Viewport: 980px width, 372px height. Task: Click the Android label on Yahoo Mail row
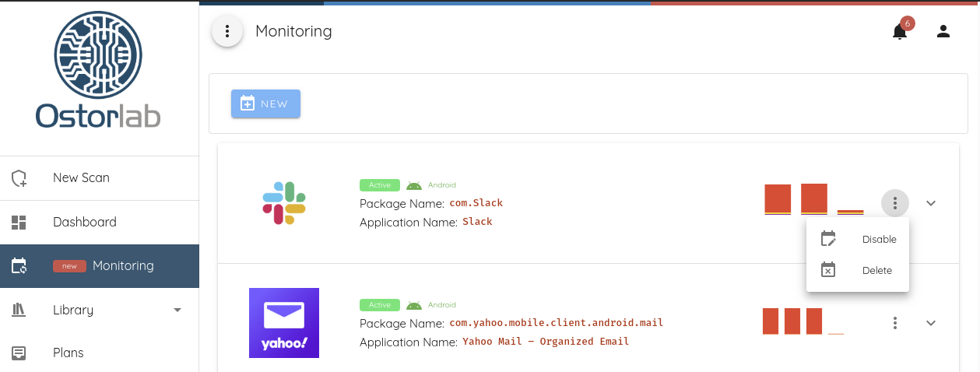pos(442,305)
